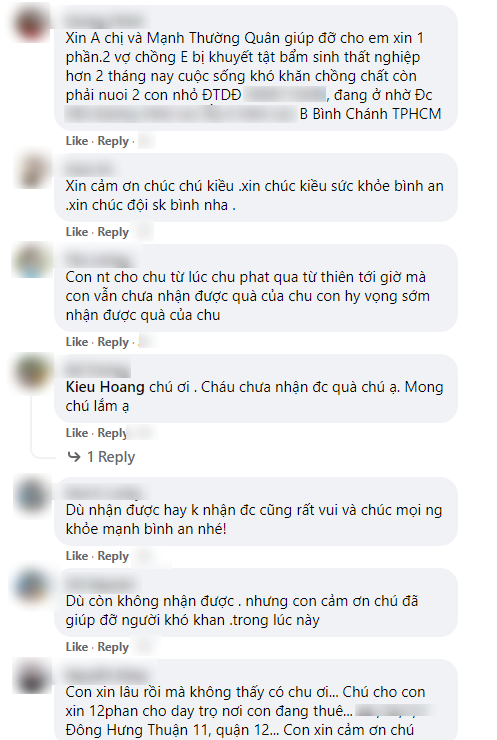Like the Mạnh Thường Quân help request comment
The height and width of the screenshot is (740, 497).
77,141
